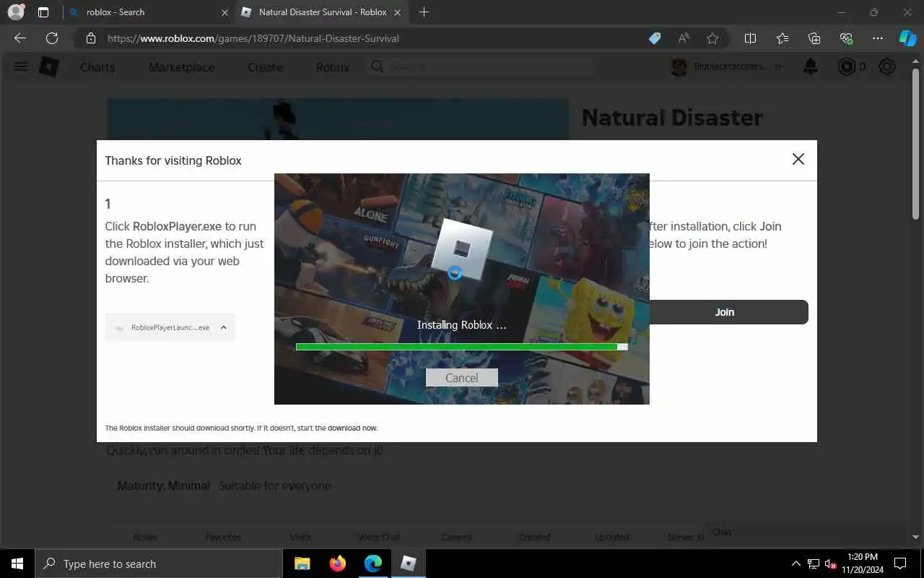Open the Windows Start menu

pyautogui.click(x=17, y=564)
